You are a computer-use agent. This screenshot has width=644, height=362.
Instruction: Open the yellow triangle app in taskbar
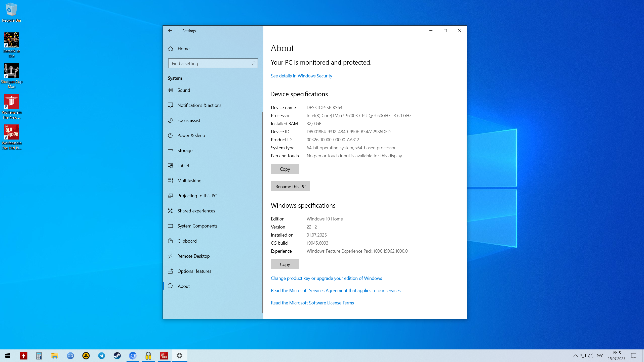(x=86, y=356)
